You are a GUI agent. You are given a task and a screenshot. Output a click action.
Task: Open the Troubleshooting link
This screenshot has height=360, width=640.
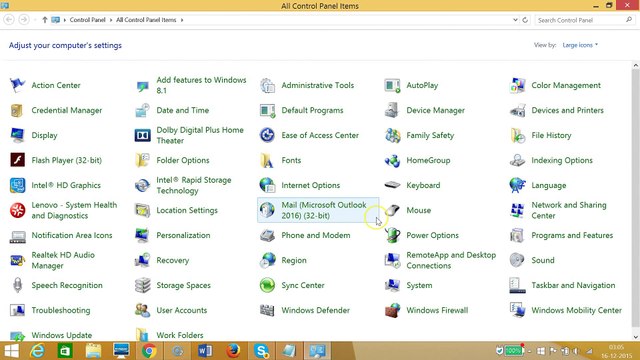61,310
